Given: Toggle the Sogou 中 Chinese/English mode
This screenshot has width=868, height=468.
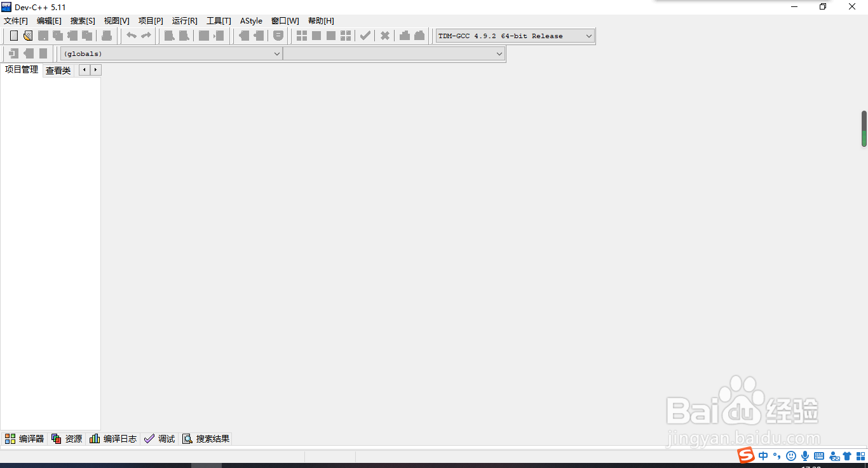Looking at the screenshot, I should pyautogui.click(x=763, y=456).
